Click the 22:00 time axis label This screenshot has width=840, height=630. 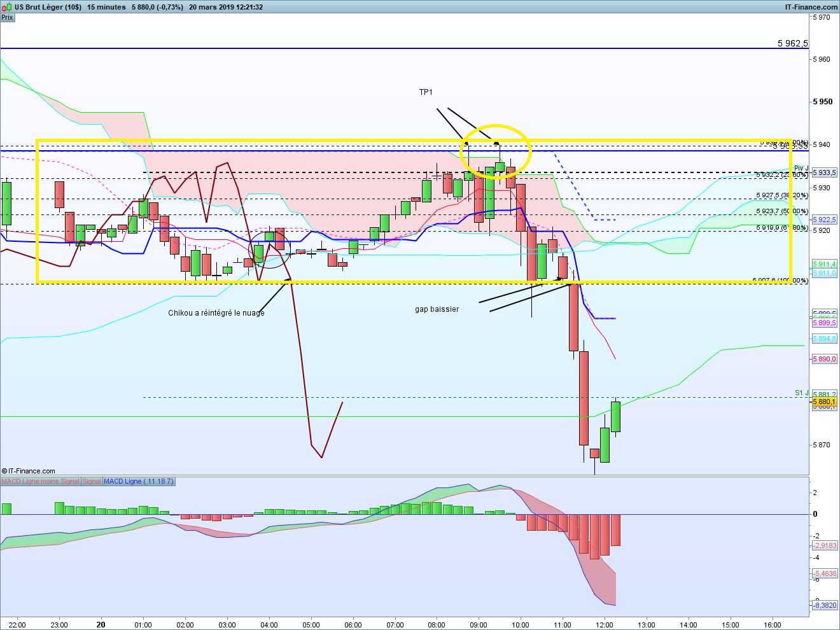tap(17, 625)
